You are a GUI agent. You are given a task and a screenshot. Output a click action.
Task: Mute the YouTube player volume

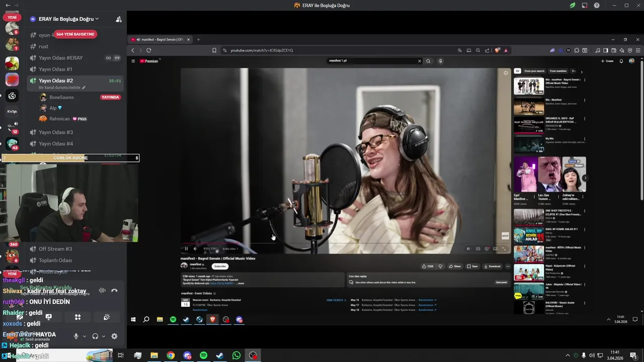[195, 248]
